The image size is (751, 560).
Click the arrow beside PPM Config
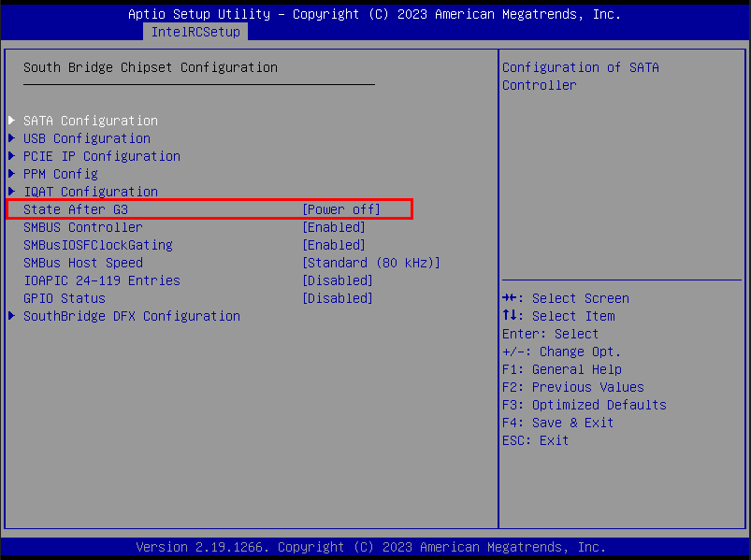pos(12,173)
